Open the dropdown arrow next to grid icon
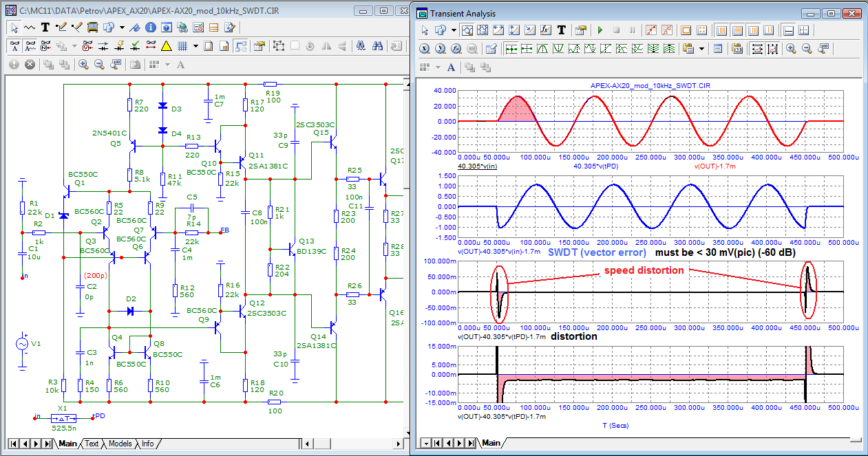This screenshot has width=868, height=456. tap(195, 46)
